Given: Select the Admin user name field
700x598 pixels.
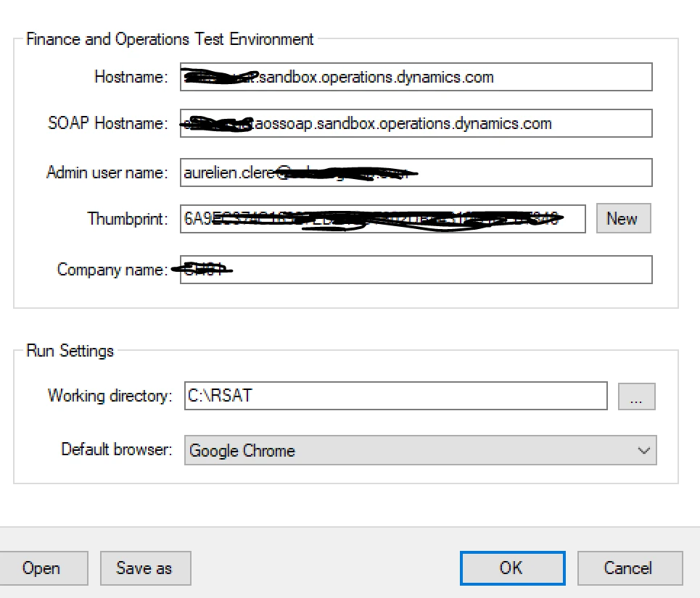Looking at the screenshot, I should (416, 173).
